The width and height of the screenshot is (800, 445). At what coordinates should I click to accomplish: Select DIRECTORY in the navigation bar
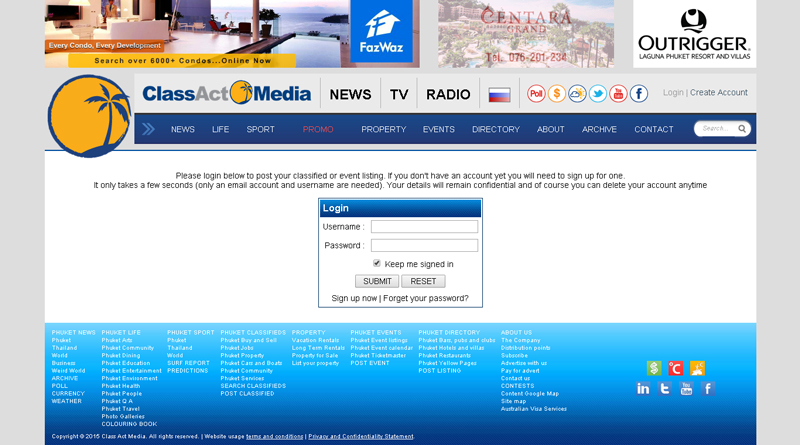[495, 130]
